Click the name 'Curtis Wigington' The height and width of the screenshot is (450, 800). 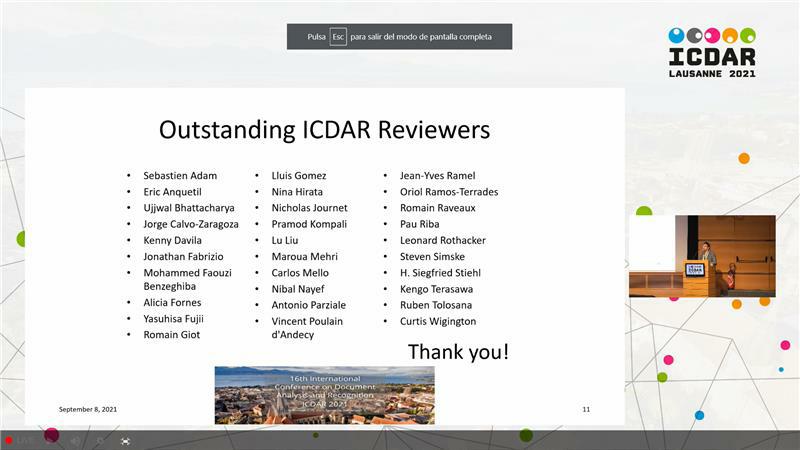(438, 321)
